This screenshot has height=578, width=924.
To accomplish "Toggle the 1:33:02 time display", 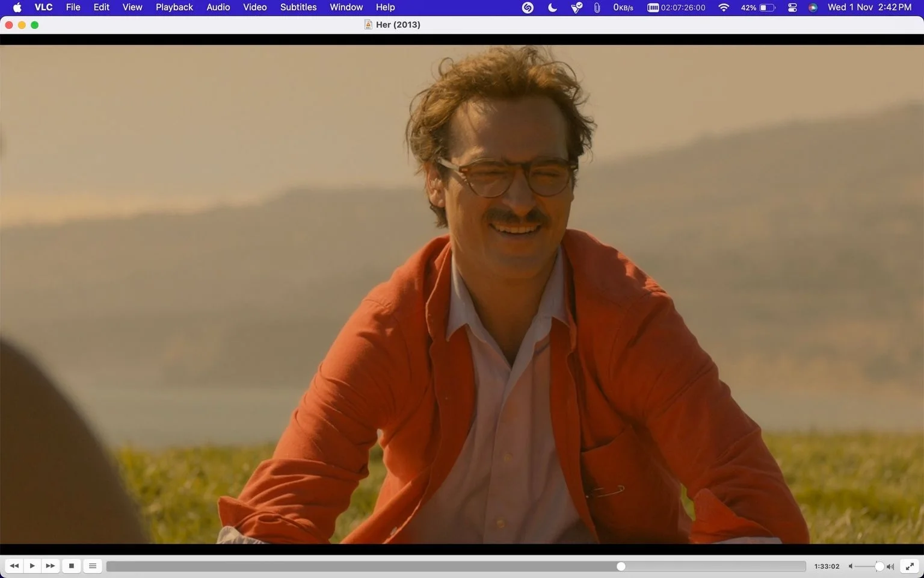I will tap(827, 567).
